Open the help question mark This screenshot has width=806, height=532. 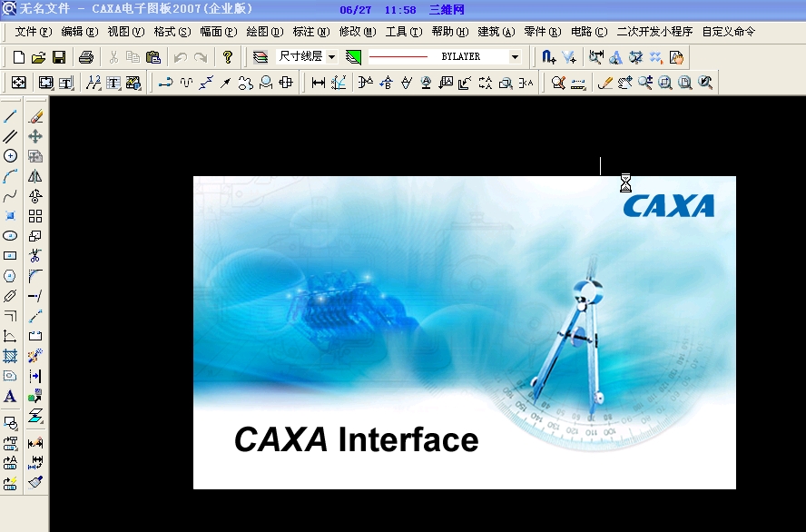[228, 57]
